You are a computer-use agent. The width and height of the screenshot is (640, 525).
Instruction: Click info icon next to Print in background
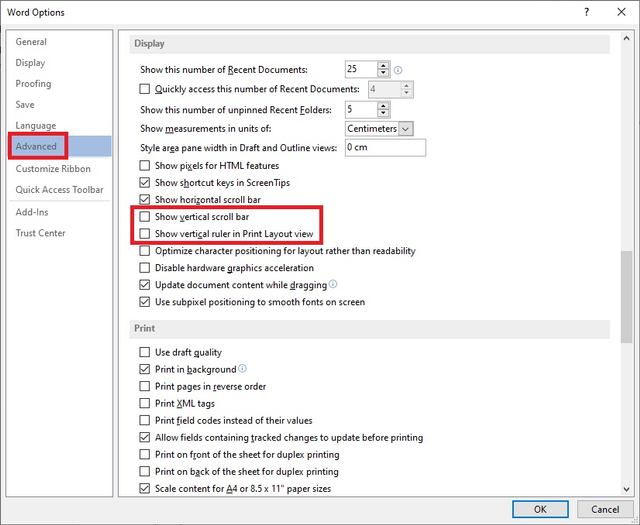(x=242, y=369)
